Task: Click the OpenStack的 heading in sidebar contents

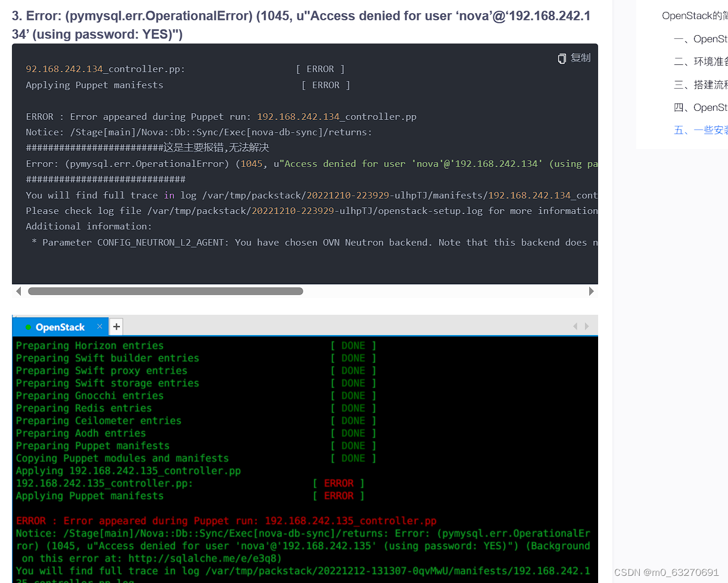Action: (x=695, y=16)
